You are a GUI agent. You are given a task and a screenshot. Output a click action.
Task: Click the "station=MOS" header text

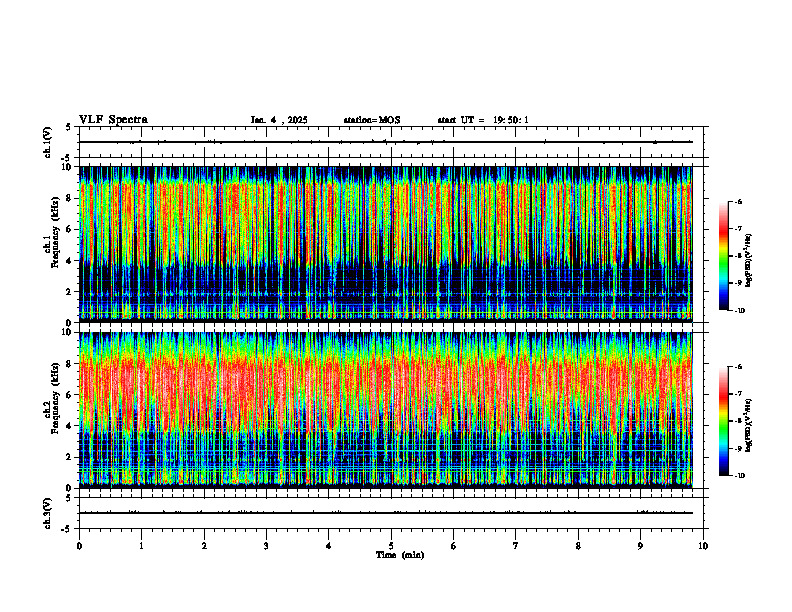372,120
